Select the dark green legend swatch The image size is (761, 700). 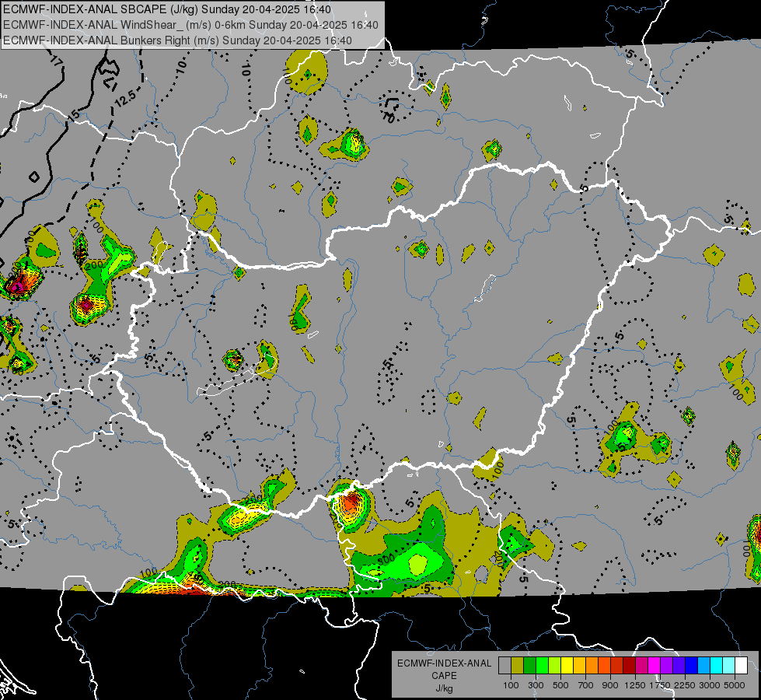click(529, 666)
